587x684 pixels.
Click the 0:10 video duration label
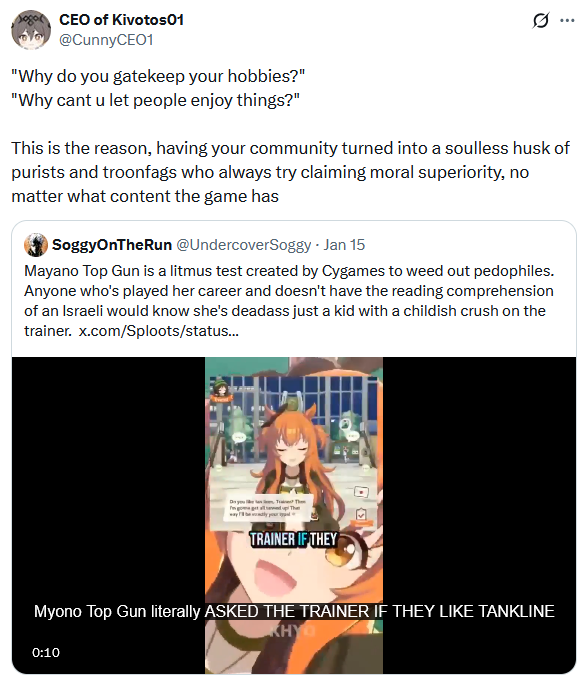tap(46, 653)
